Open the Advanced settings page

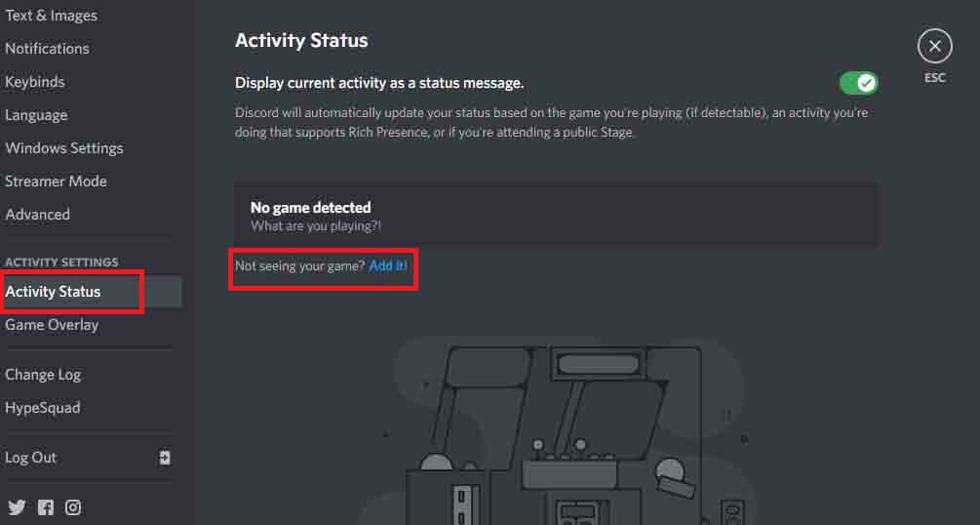tap(37, 215)
